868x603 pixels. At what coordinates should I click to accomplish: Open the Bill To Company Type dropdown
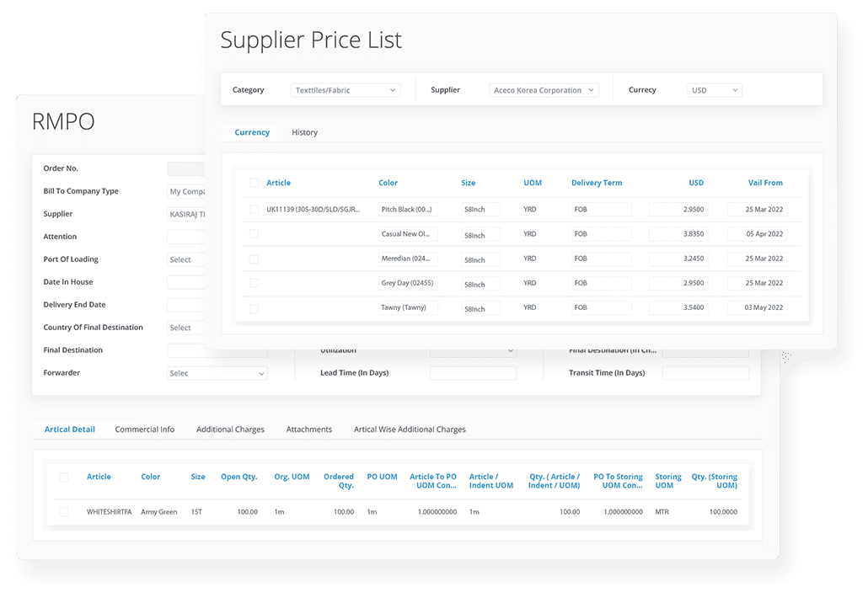(x=186, y=191)
